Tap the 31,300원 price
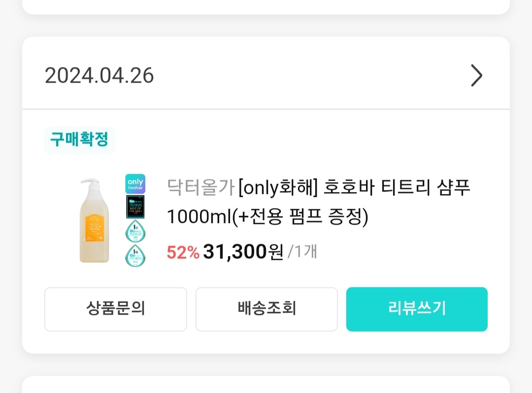Screen dimensions: 532x393 click(243, 252)
